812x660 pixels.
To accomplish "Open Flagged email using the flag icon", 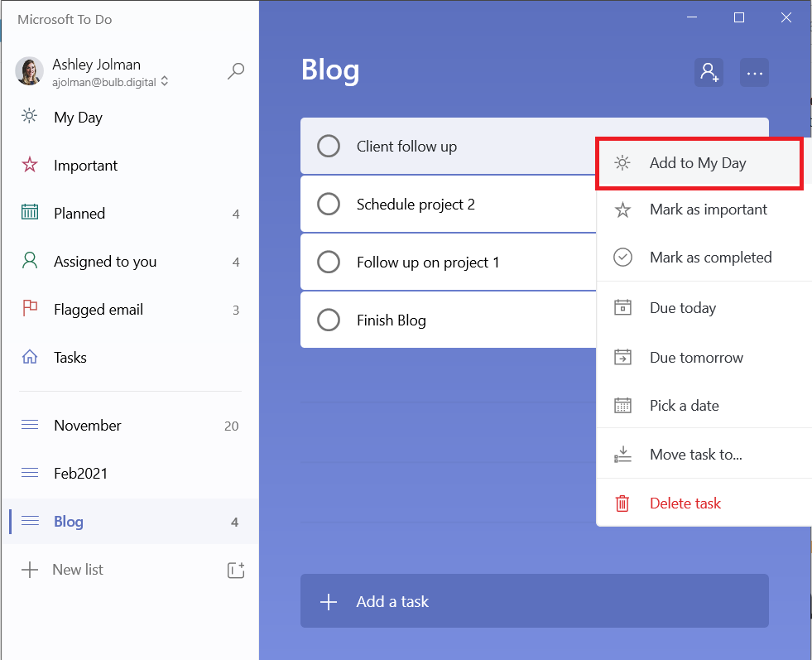I will coord(30,309).
